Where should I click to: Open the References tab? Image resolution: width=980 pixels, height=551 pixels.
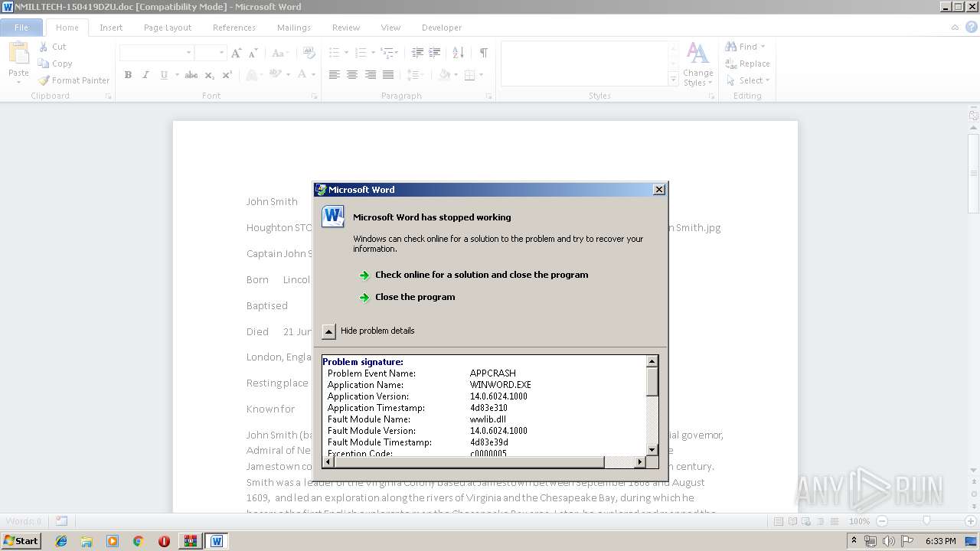tap(234, 28)
